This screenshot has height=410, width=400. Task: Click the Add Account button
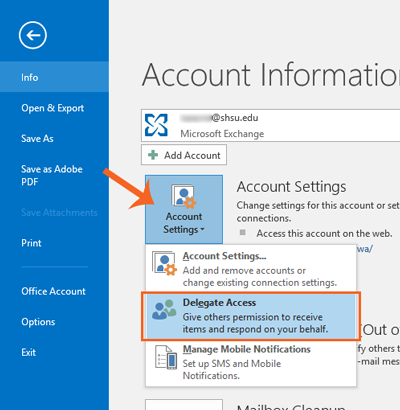(184, 155)
